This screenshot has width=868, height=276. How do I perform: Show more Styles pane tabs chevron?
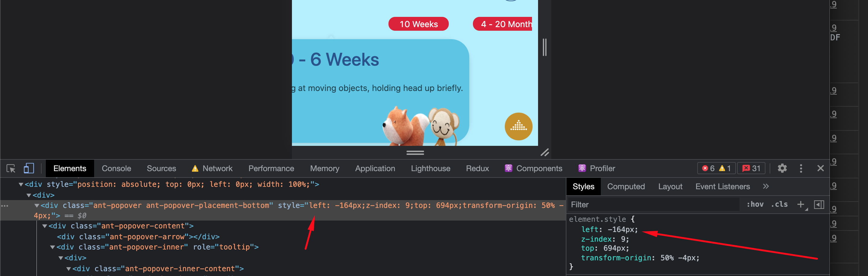(x=766, y=186)
